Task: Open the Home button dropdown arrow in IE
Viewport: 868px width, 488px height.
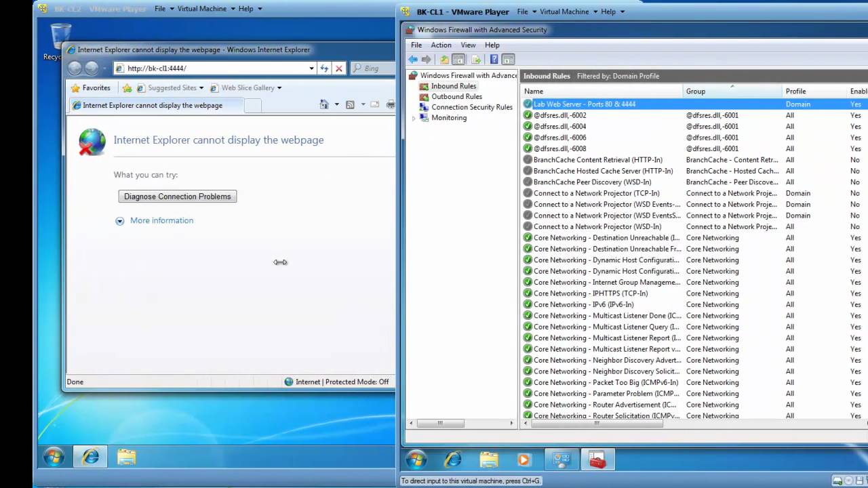Action: [x=336, y=104]
